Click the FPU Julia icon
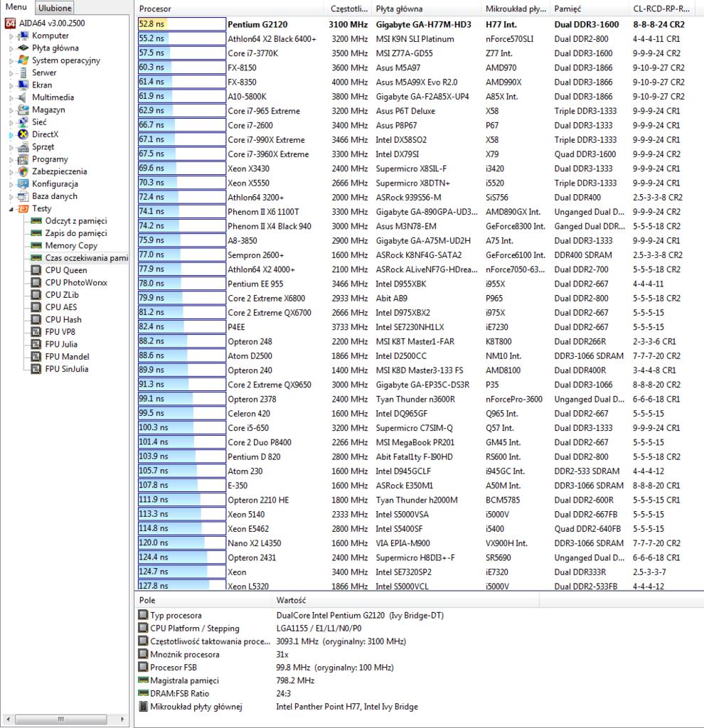The image size is (704, 728). (x=36, y=344)
